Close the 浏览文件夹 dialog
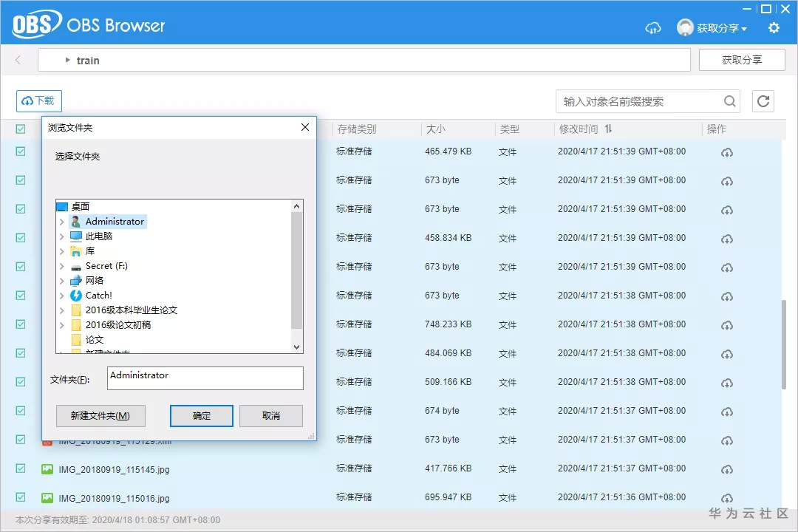This screenshot has width=798, height=532. [305, 127]
